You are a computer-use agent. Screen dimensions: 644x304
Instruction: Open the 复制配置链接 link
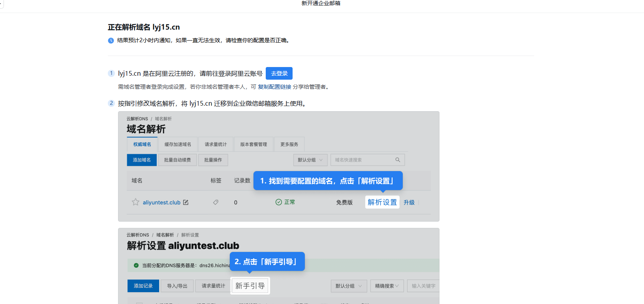pyautogui.click(x=274, y=87)
